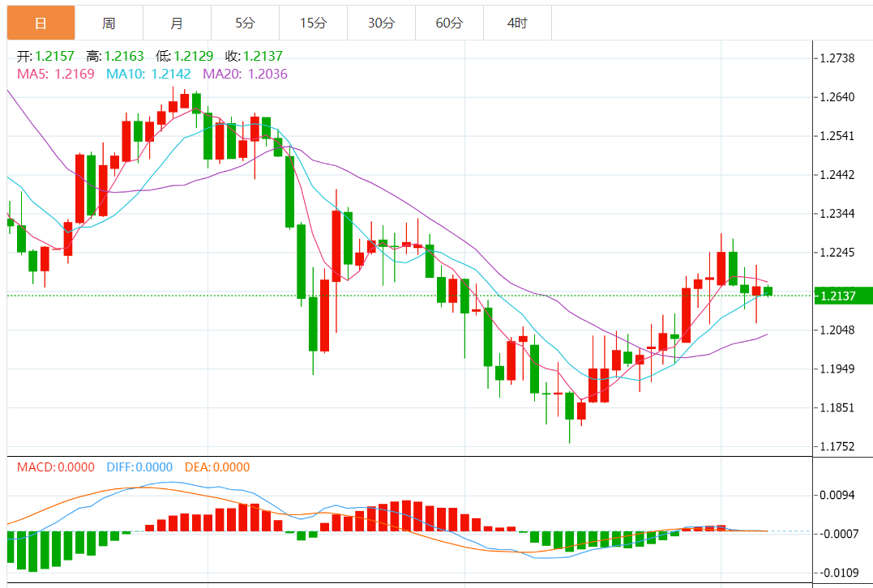Select the 日 daily chart tab
The image size is (873, 588).
41,23
